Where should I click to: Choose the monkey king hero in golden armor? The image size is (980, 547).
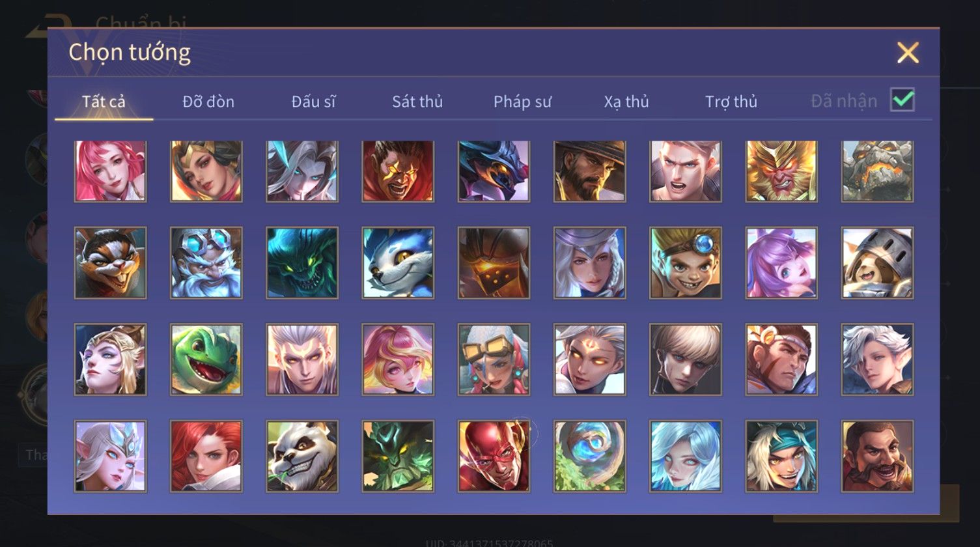[x=781, y=171]
